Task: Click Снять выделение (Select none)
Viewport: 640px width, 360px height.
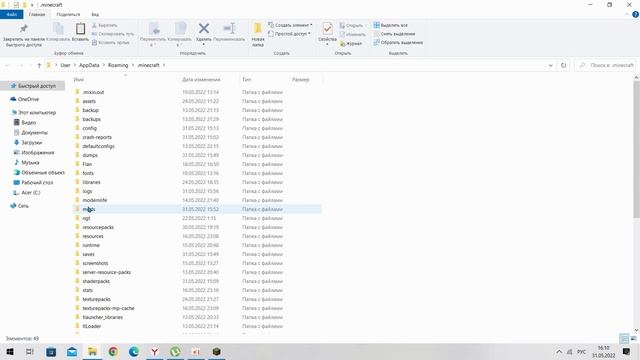Action: click(394, 34)
